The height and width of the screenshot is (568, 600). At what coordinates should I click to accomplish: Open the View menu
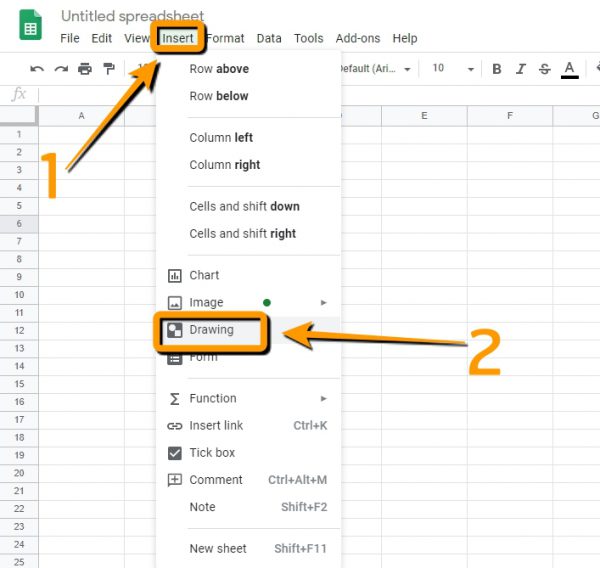point(137,38)
